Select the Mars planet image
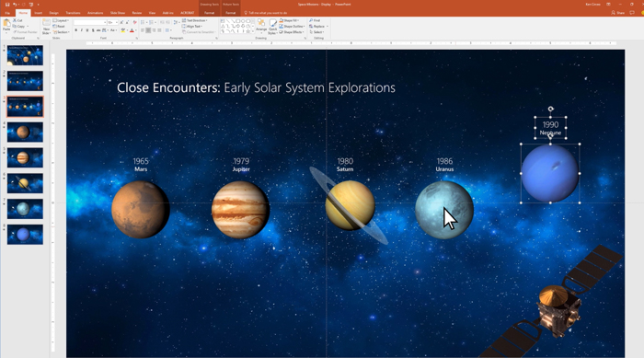The height and width of the screenshot is (358, 644). (141, 209)
